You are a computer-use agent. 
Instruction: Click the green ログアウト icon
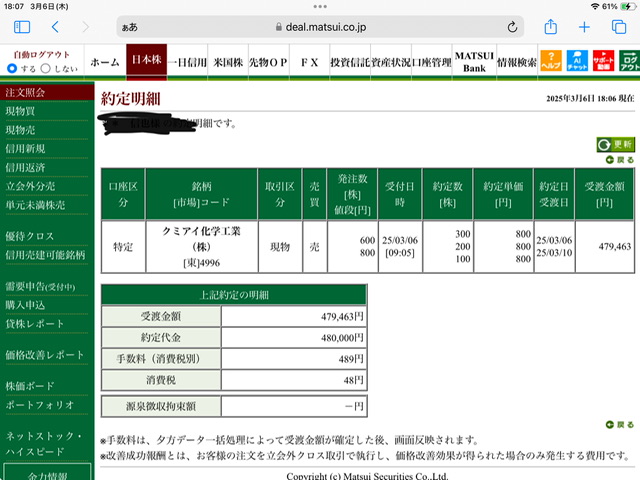point(629,61)
